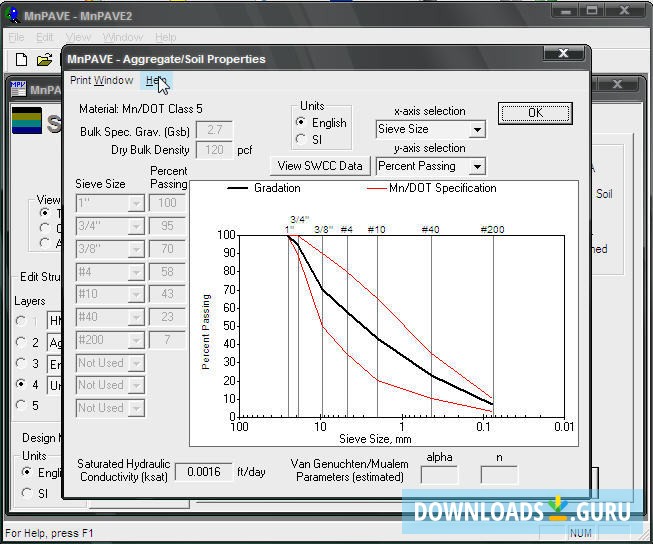Click percent passing field showing 100

pos(167,203)
